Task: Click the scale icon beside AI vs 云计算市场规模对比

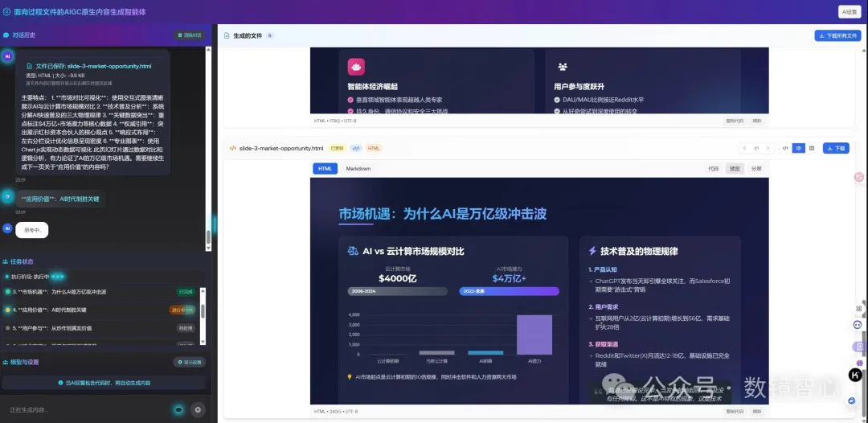Action: pos(353,252)
